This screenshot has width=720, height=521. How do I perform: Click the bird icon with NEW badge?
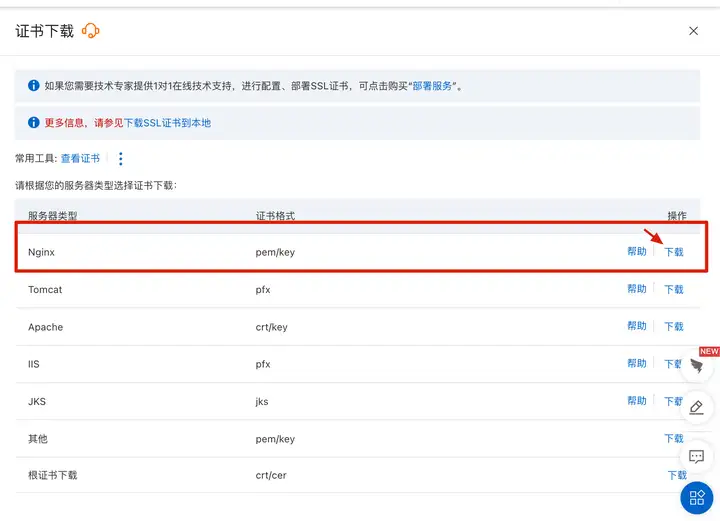697,367
